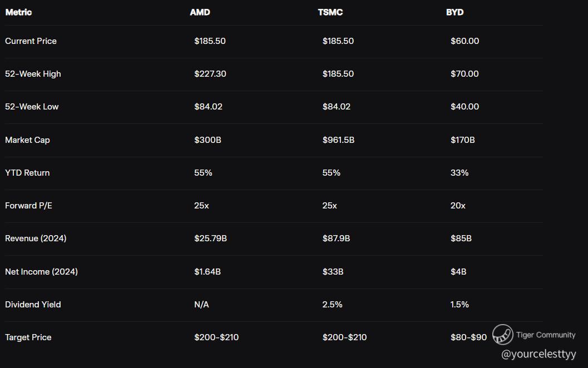Click the YTD Return row label
The height and width of the screenshot is (368, 588).
[x=27, y=173]
